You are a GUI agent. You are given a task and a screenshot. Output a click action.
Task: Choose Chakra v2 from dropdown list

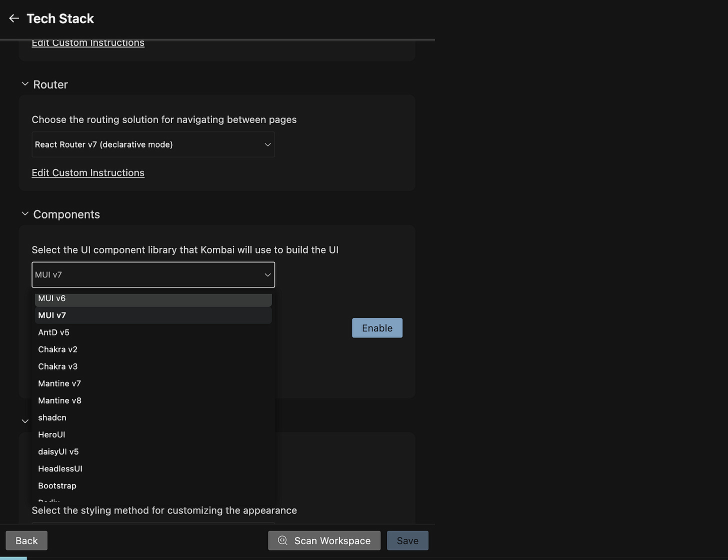[153, 349]
